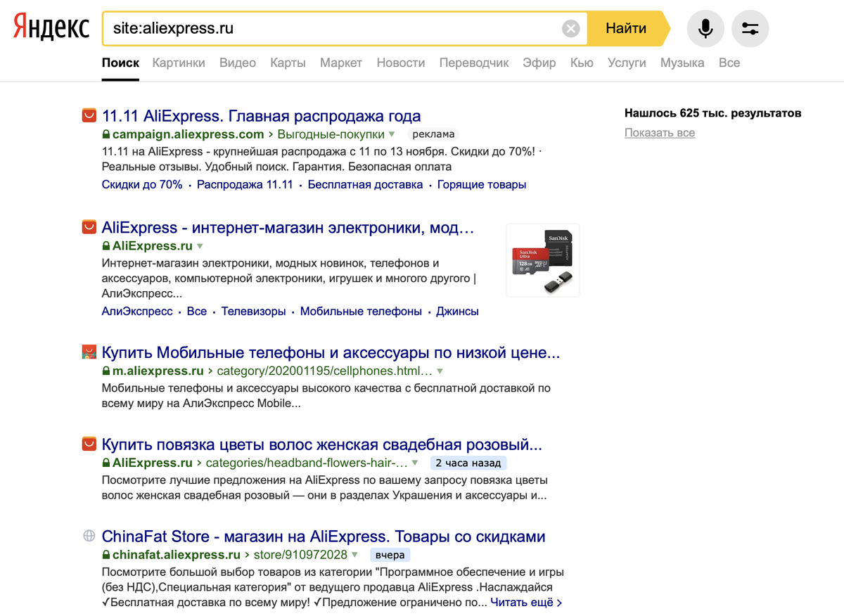Open the Эфир tab
844x616 pixels.
539,63
